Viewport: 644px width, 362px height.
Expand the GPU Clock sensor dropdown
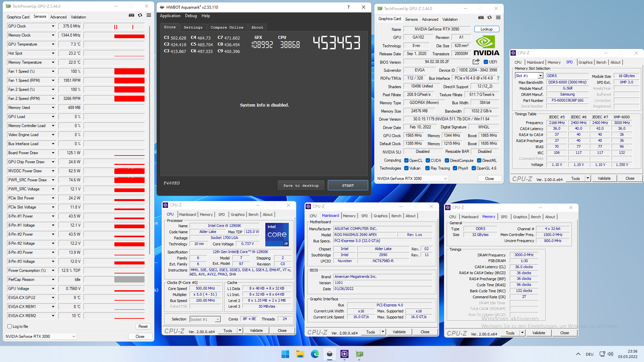53,26
